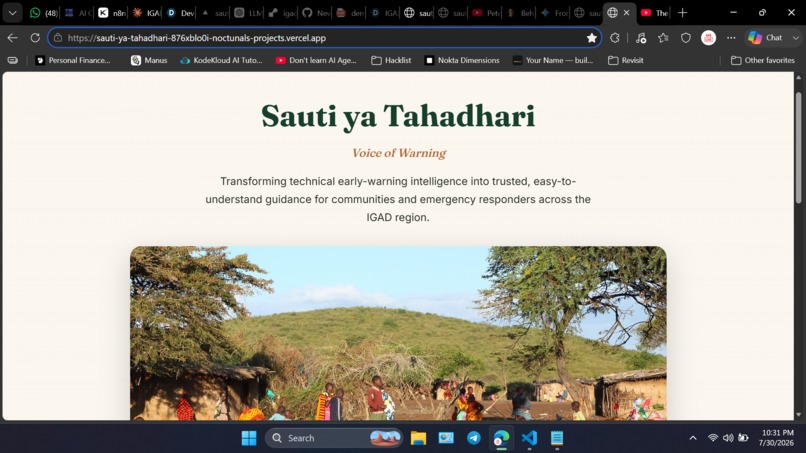The height and width of the screenshot is (453, 806).
Task: Click the village hero image
Action: point(398,333)
